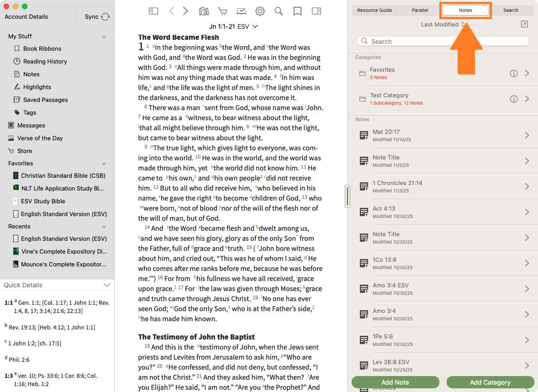Toggle the right sidebar panel icon
The image size is (538, 392).
point(316,11)
